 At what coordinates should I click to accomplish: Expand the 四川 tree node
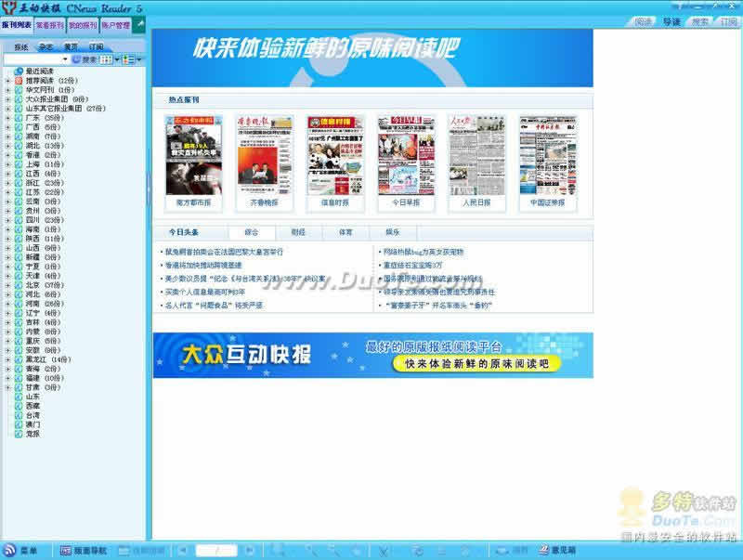(7, 220)
